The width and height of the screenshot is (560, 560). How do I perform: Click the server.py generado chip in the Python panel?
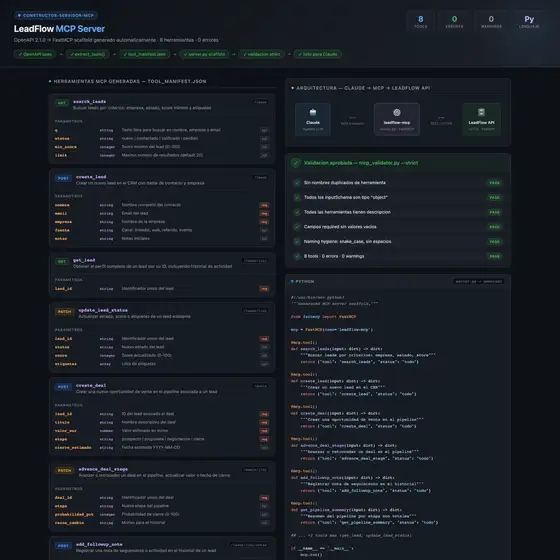479,281
